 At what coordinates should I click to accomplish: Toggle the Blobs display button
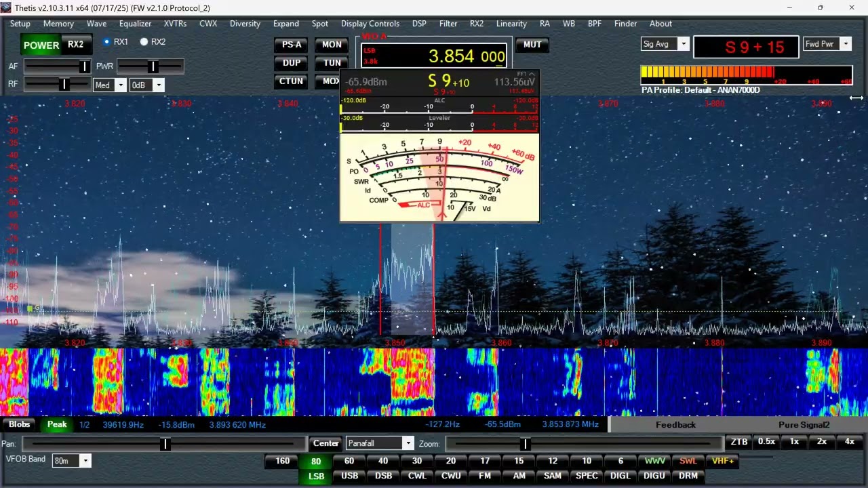(x=19, y=424)
